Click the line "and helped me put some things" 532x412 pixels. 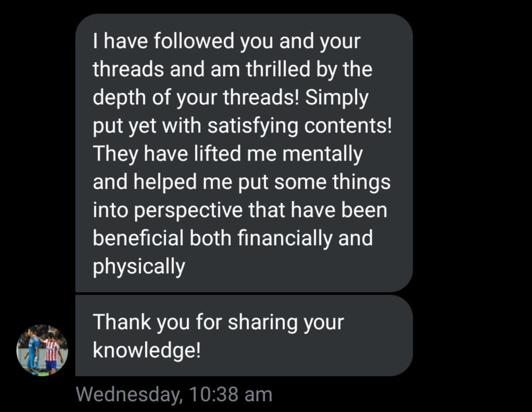click(x=241, y=182)
